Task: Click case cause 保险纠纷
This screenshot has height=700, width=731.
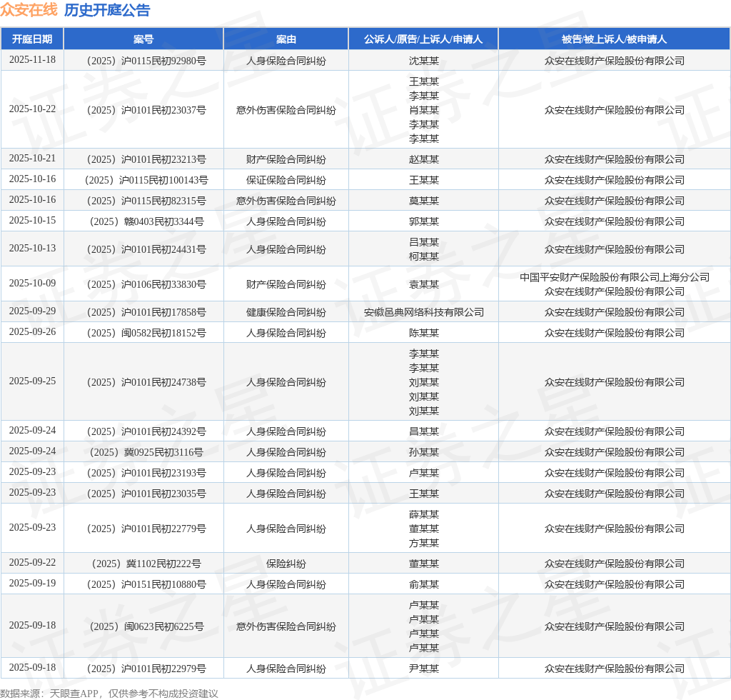Action: [286, 564]
